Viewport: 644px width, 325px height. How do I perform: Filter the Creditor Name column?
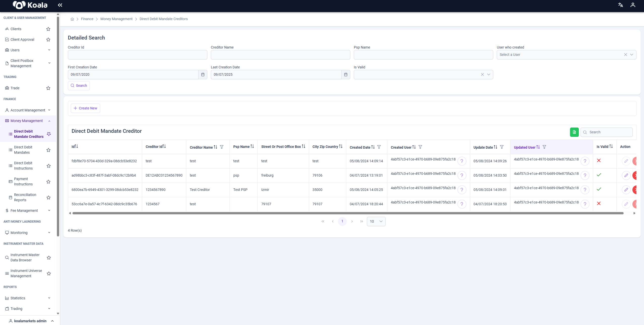pyautogui.click(x=222, y=147)
